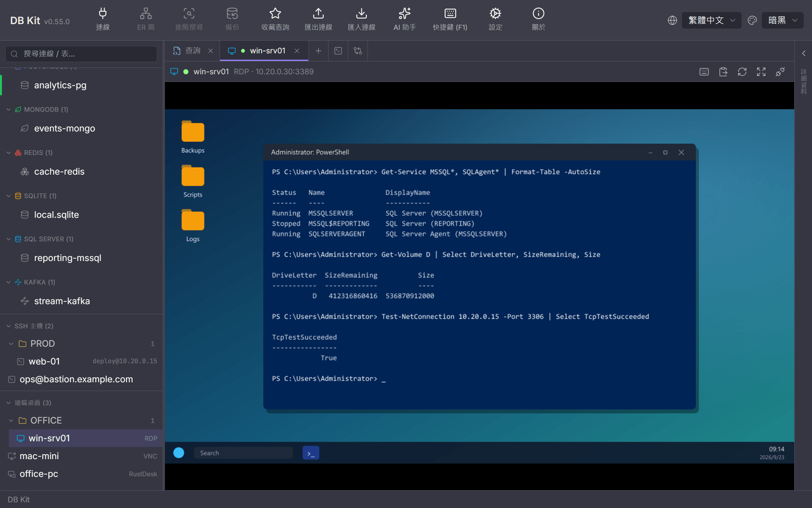Open 收藏查詢 saved queries
The height and width of the screenshot is (508, 812).
coord(275,19)
